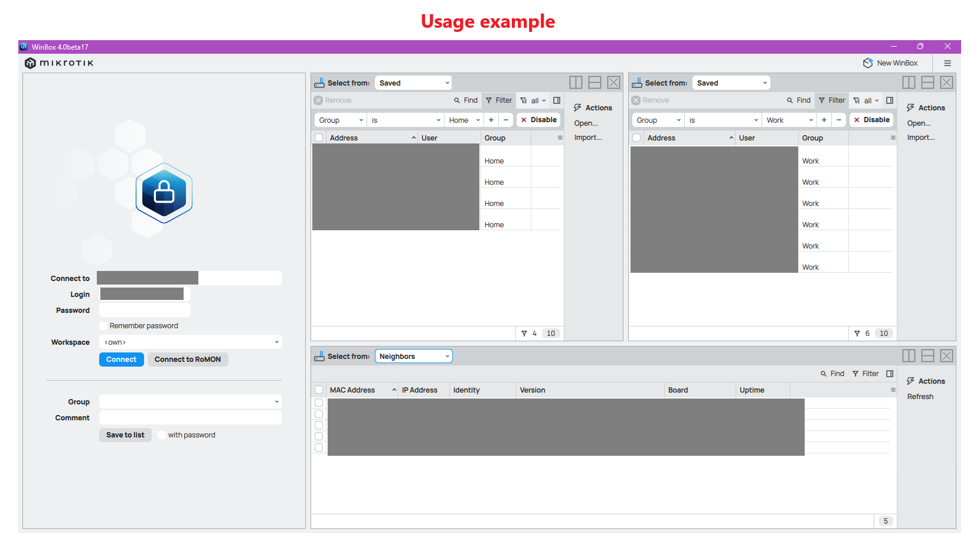Open Home value dropdown in filter
Screen dimensions: 980x552
(x=464, y=120)
